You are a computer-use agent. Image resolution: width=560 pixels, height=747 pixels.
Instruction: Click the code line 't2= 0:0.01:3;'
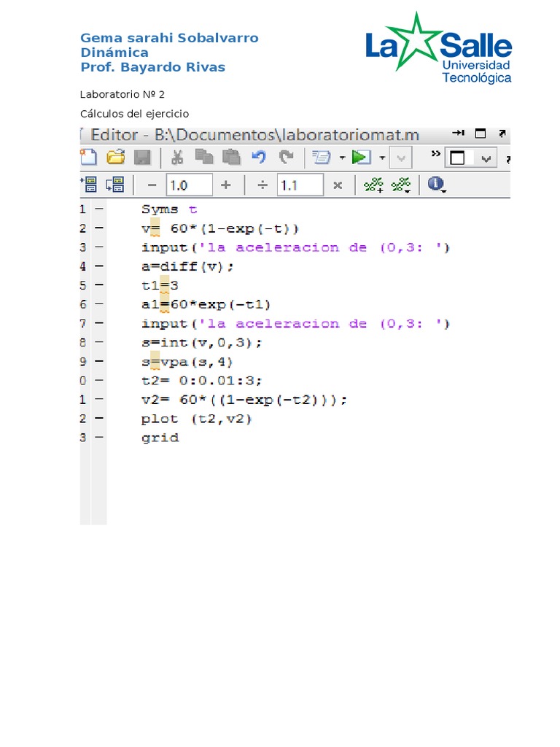202,381
